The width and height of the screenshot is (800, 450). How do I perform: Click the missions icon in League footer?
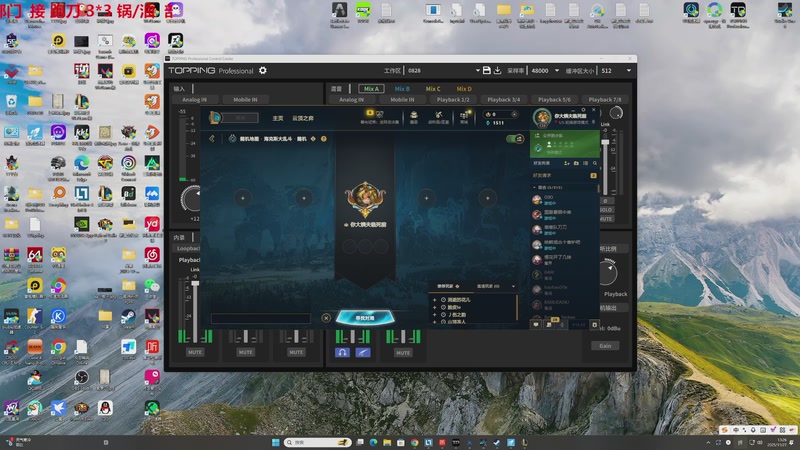(549, 324)
